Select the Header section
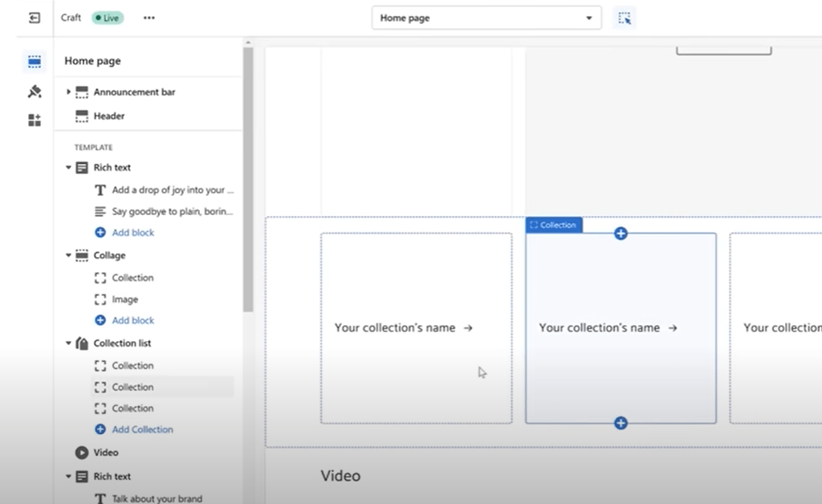Viewport: 822px width, 504px height. tap(108, 116)
